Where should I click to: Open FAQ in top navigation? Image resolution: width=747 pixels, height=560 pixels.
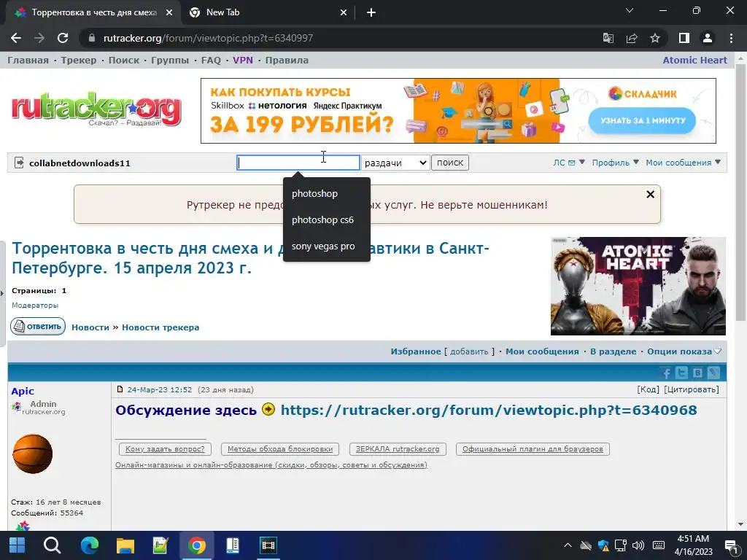211,60
